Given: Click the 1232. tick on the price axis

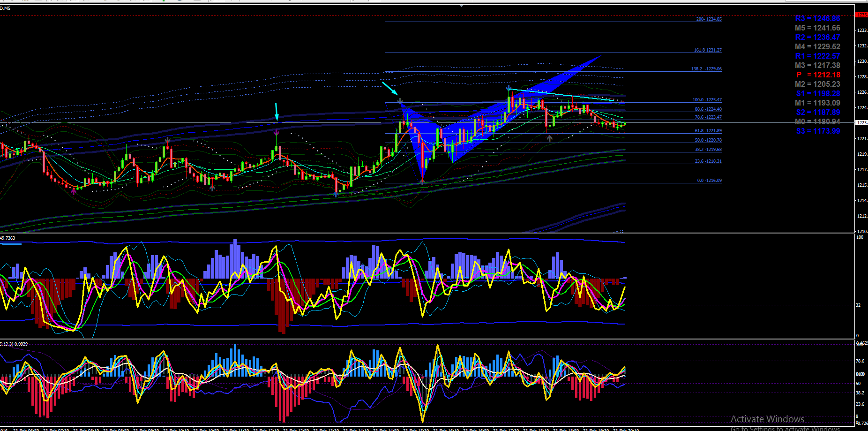Looking at the screenshot, I should tap(862, 46).
